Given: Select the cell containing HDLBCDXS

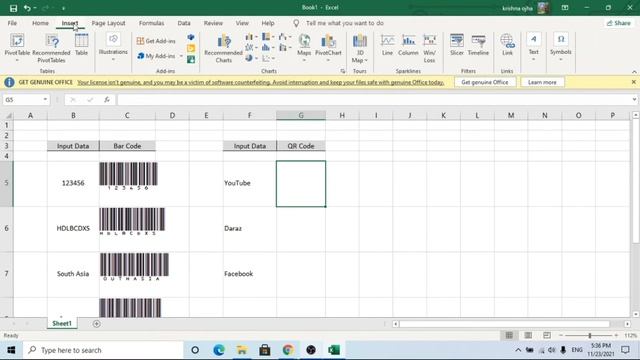Looking at the screenshot, I should click(73, 229).
